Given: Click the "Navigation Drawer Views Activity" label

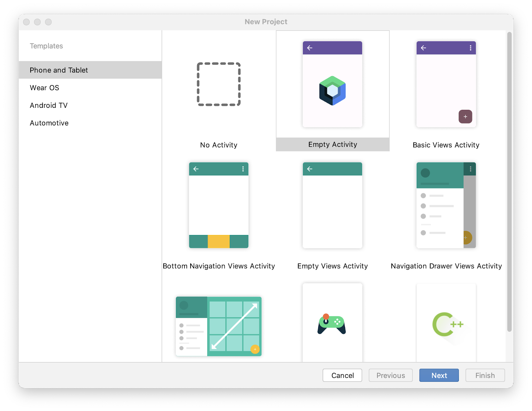Looking at the screenshot, I should point(446,266).
